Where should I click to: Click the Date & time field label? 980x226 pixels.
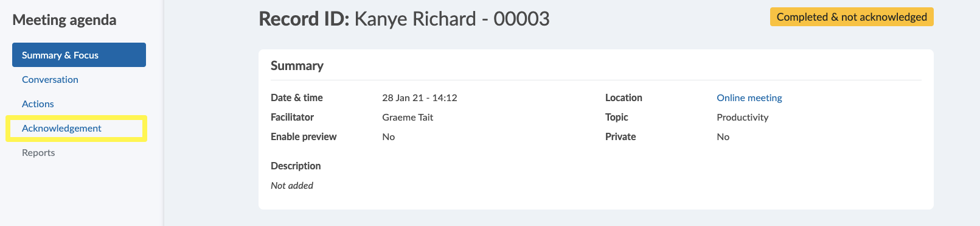tap(297, 97)
